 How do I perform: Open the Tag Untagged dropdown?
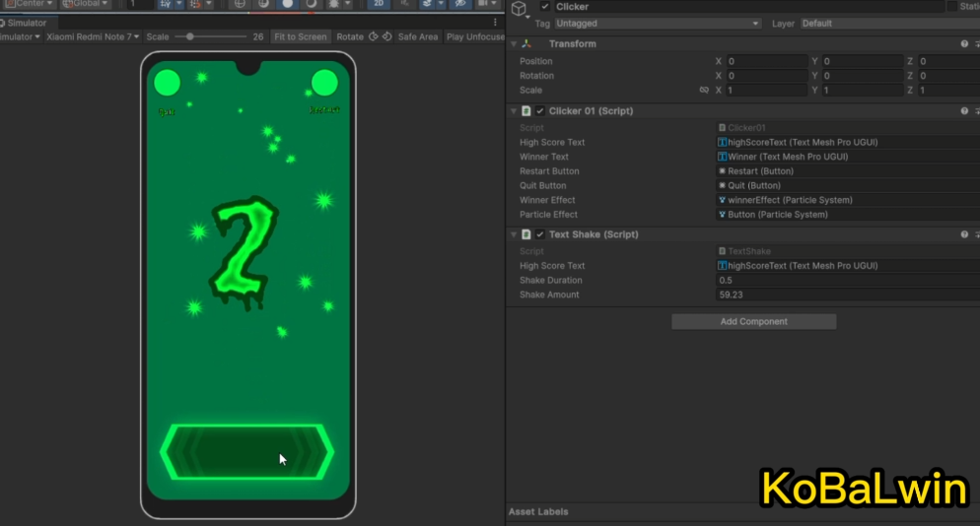(657, 23)
